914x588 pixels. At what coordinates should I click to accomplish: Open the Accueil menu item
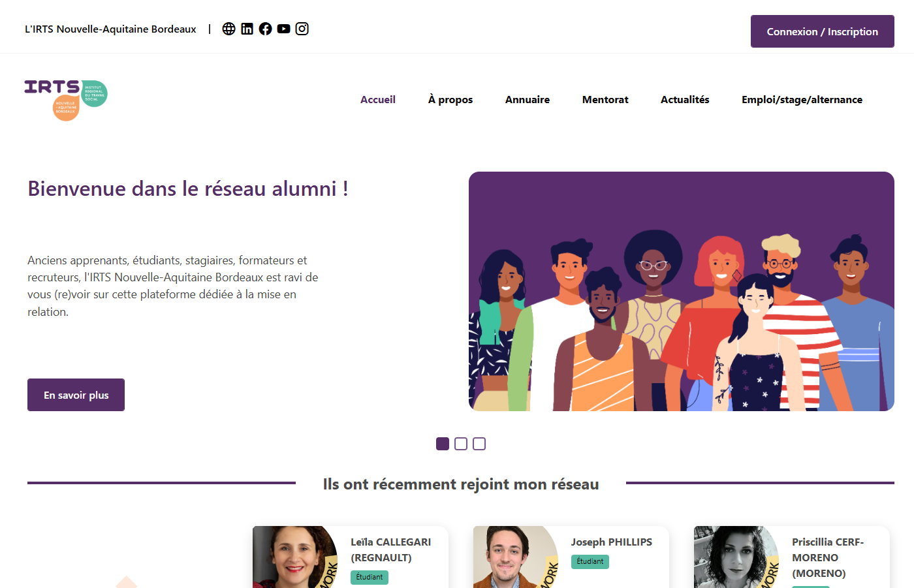click(x=378, y=100)
